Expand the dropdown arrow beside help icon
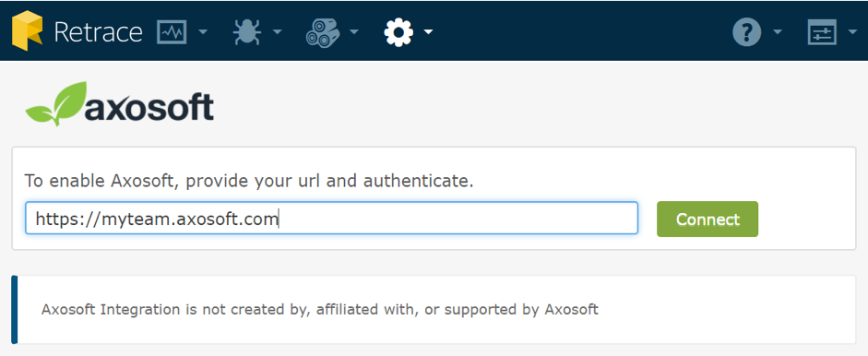868x356 pixels. pyautogui.click(x=778, y=32)
